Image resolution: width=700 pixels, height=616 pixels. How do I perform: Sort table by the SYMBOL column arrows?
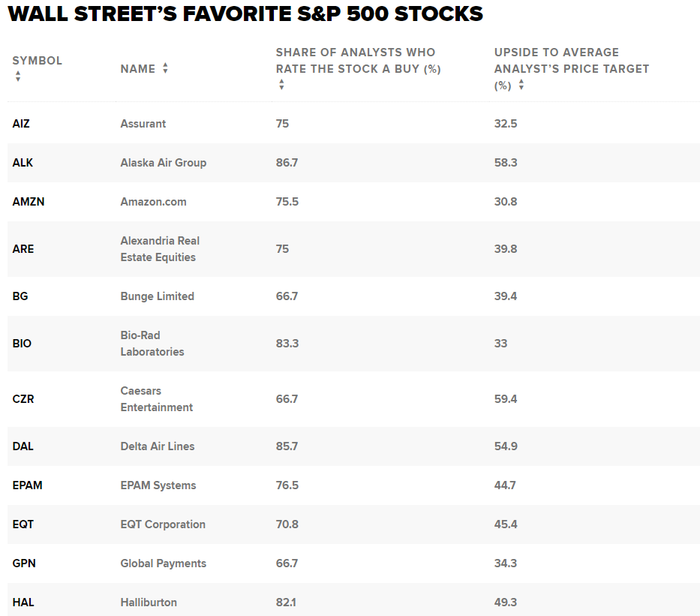tap(18, 77)
